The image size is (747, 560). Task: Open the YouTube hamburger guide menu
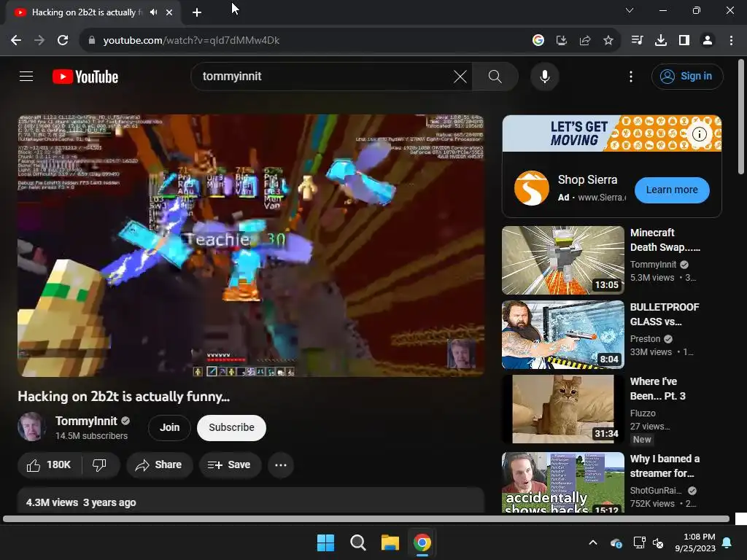click(26, 76)
